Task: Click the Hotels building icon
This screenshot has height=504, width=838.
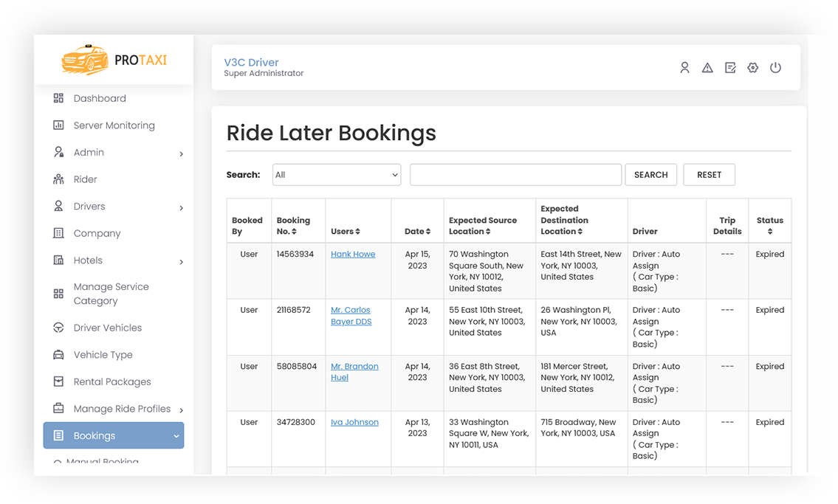Action: (x=59, y=260)
